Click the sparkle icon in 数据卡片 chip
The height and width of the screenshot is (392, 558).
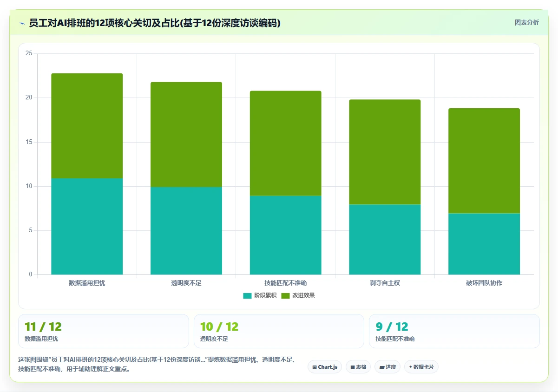tap(410, 367)
